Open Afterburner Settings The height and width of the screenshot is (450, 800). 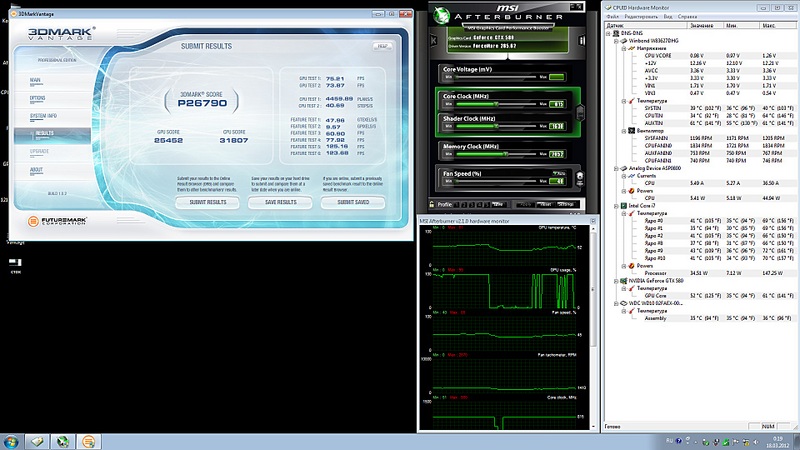566,205
